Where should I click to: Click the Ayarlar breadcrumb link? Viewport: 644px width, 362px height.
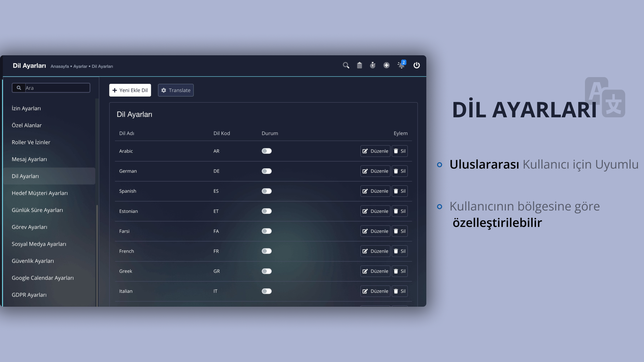click(80, 66)
